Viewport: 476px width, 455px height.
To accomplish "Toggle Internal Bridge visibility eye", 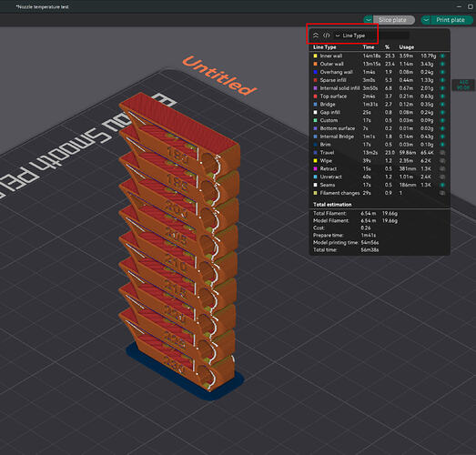I will click(x=442, y=136).
